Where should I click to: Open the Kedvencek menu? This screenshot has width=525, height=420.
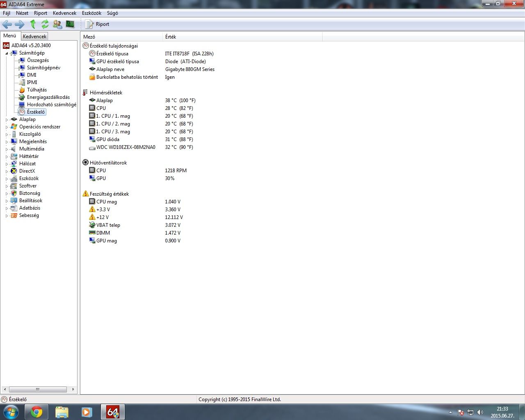point(64,13)
